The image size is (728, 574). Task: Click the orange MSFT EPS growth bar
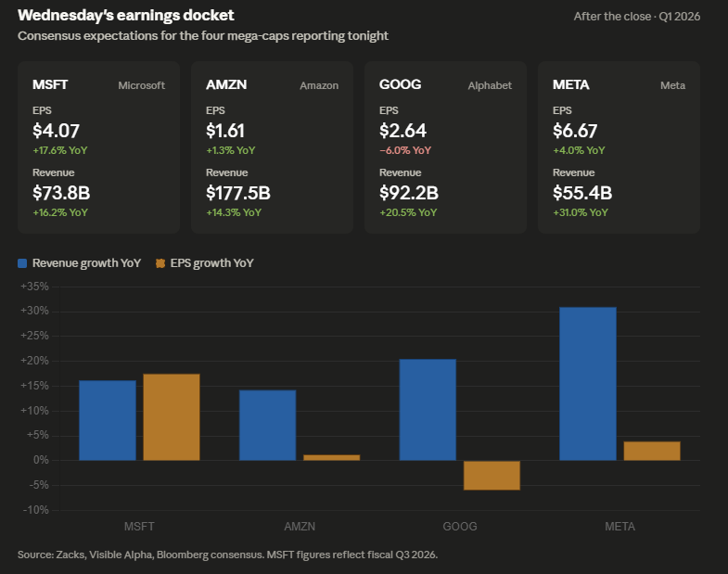tap(172, 417)
